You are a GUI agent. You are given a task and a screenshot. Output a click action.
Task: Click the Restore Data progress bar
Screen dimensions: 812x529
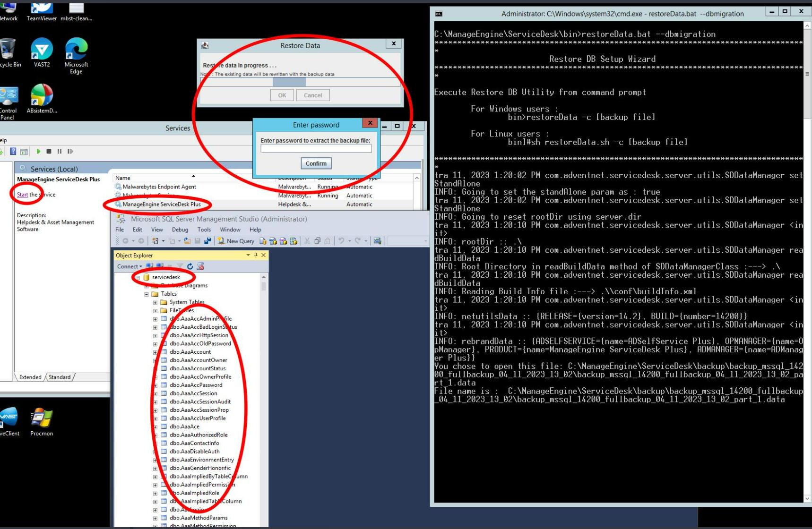pos(301,82)
